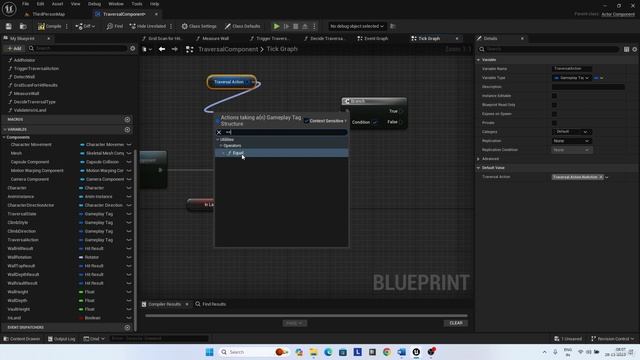Click the Eject button beside Stop
The width and height of the screenshot is (640, 360).
point(304,26)
